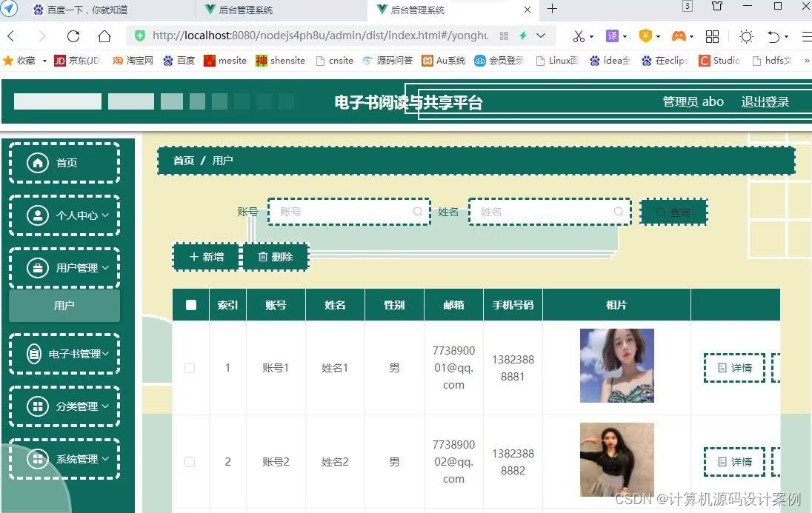
Task: Click 详情 button for 账号2 row
Action: 734,462
